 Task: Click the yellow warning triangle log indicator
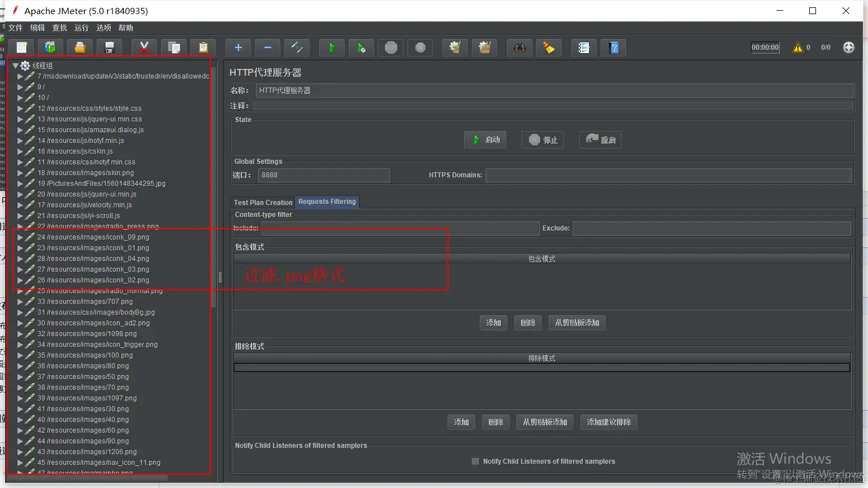coord(798,47)
